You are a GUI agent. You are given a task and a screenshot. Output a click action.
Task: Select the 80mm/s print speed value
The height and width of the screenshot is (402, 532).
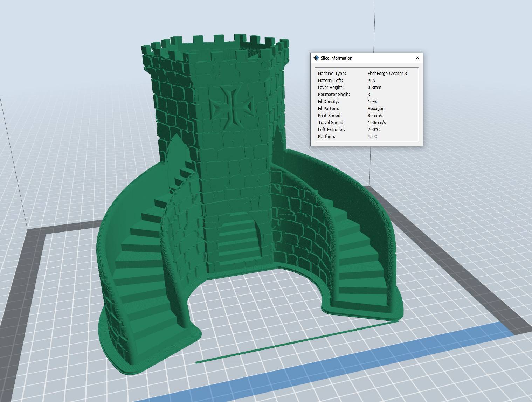click(375, 116)
